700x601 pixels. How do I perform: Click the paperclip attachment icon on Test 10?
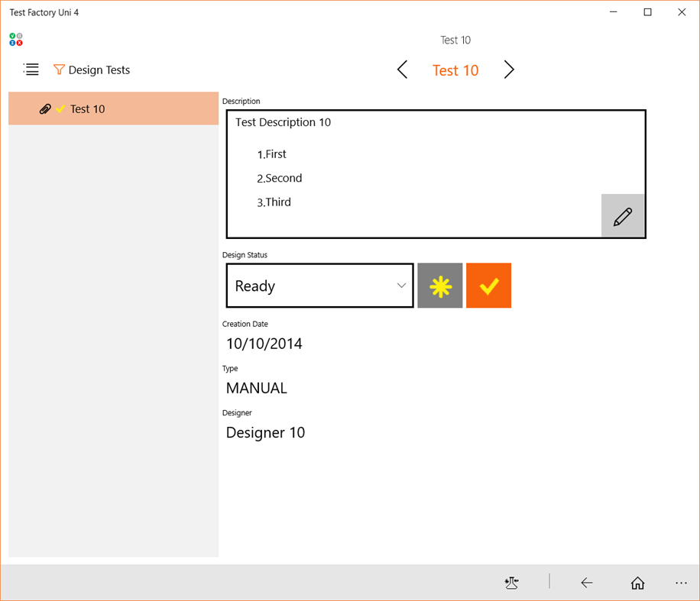coord(44,108)
